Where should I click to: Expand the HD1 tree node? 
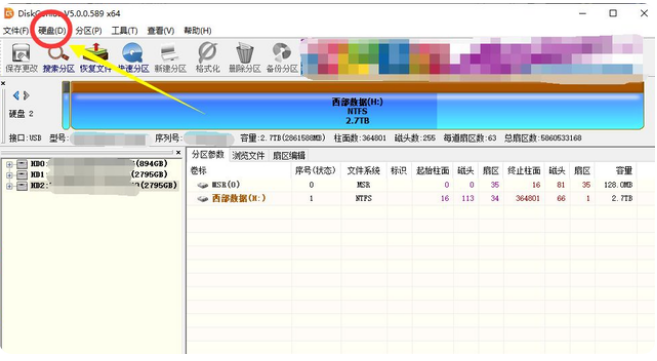(x=9, y=175)
